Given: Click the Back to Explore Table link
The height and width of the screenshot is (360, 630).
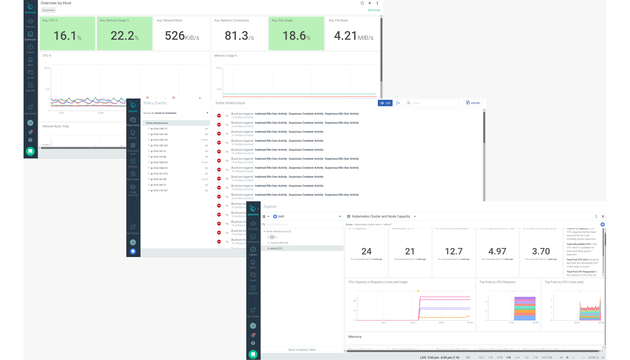Looking at the screenshot, I should coord(302,350).
